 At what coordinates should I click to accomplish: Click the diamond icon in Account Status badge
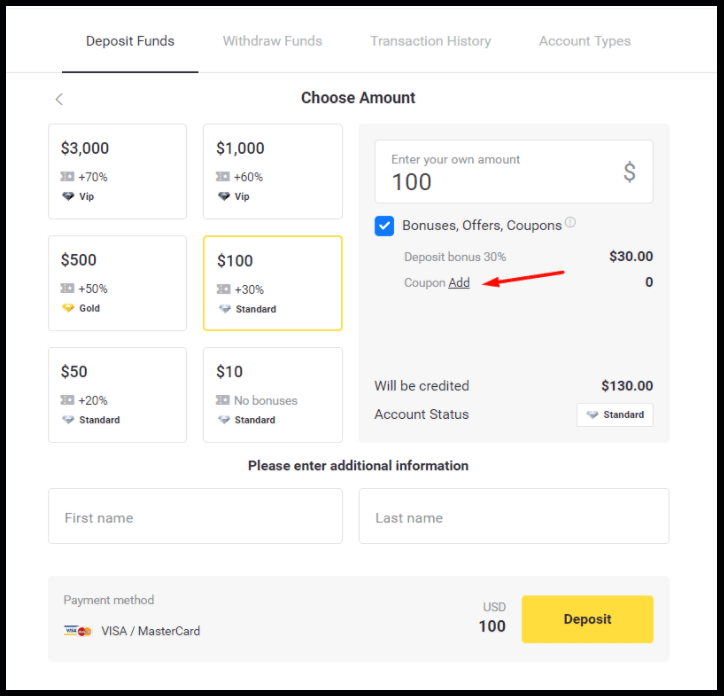click(592, 415)
